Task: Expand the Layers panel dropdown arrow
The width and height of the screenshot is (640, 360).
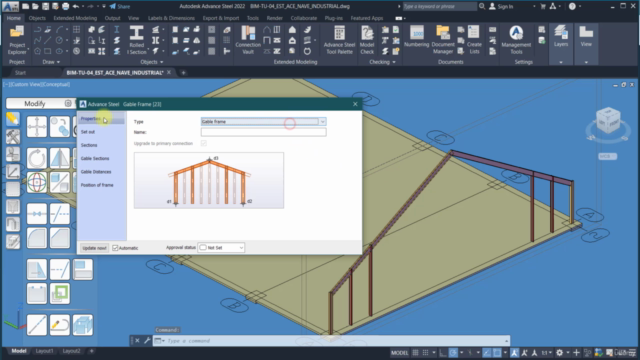Action: pos(561,62)
